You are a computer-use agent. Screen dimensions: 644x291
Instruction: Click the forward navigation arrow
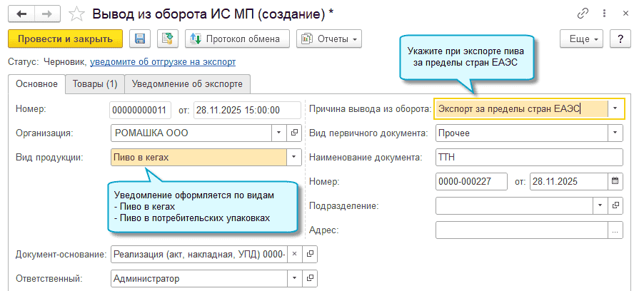[x=46, y=13]
